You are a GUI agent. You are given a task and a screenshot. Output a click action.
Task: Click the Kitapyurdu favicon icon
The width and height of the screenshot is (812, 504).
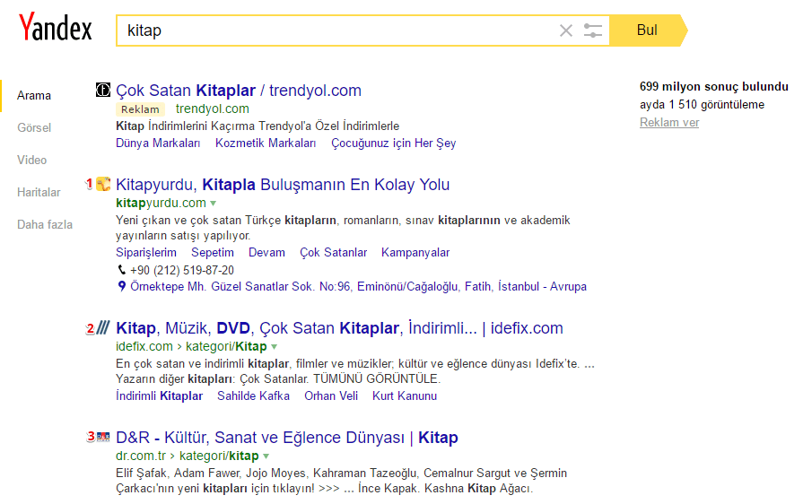coord(104,185)
